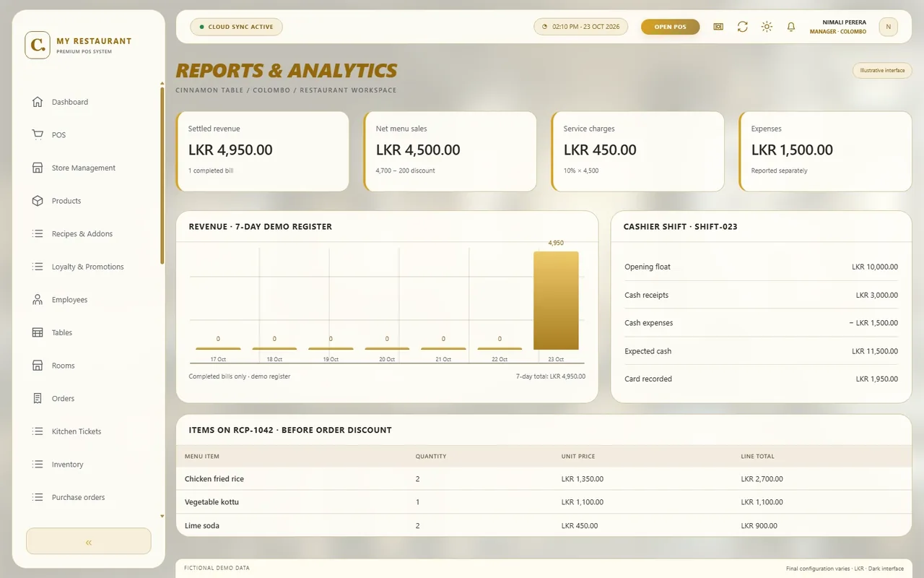Click the 23 Oct revenue bar
924x578 pixels.
556,301
